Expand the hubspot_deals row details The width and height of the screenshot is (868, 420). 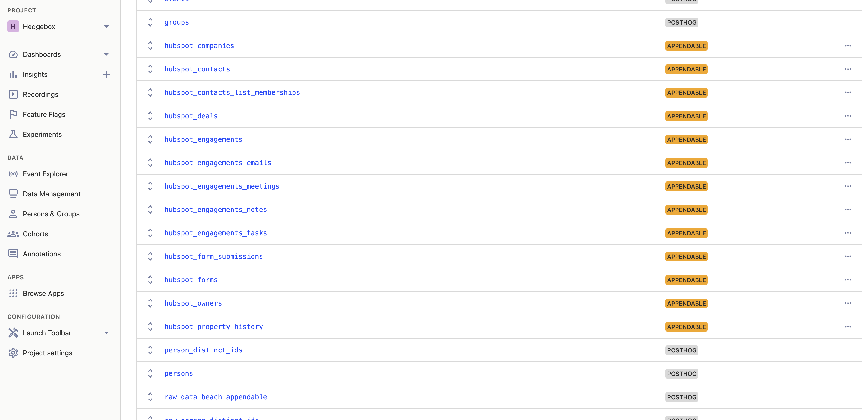(150, 116)
